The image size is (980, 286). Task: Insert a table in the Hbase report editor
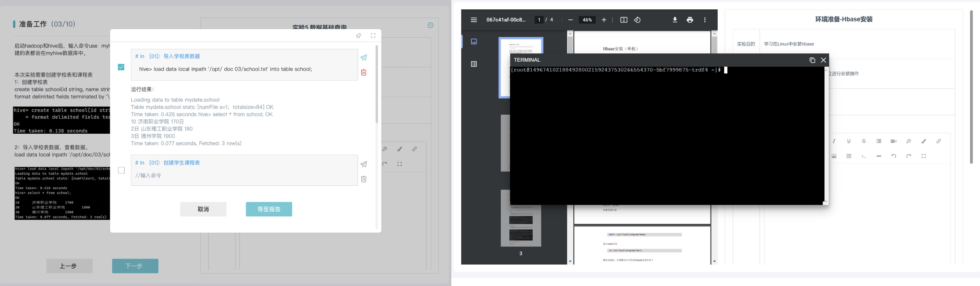click(x=849, y=156)
